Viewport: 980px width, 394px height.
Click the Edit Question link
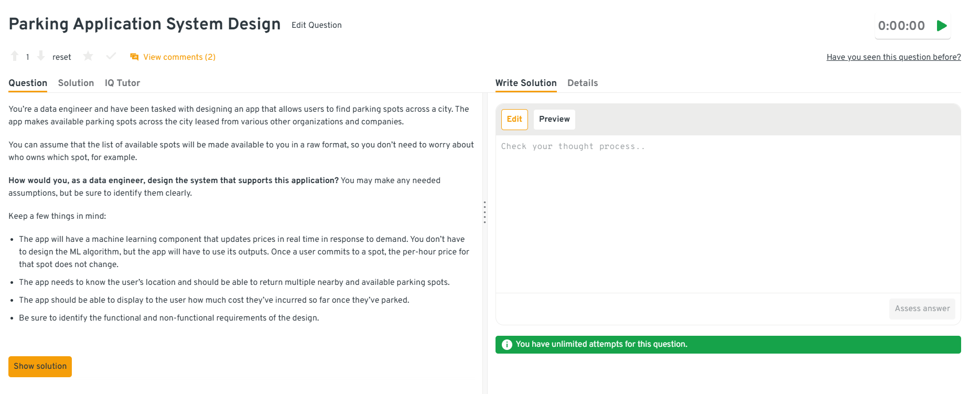point(316,25)
